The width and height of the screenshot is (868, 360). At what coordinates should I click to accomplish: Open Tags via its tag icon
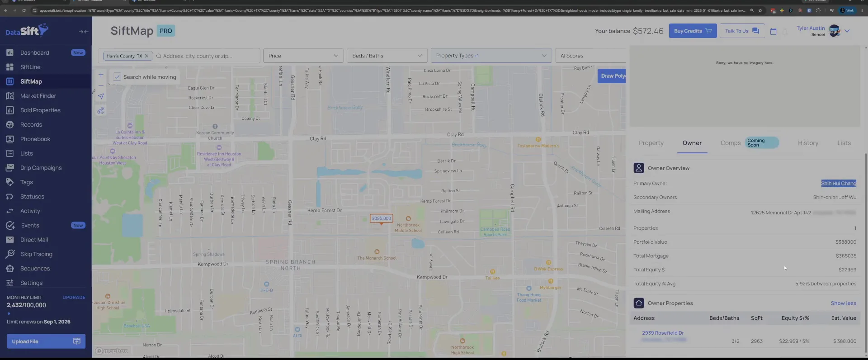click(x=10, y=182)
